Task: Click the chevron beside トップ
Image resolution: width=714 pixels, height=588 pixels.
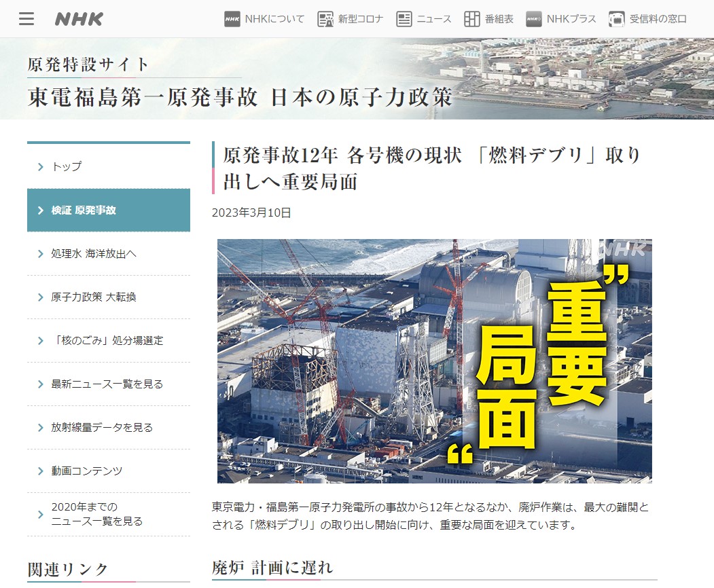Action: click(41, 167)
